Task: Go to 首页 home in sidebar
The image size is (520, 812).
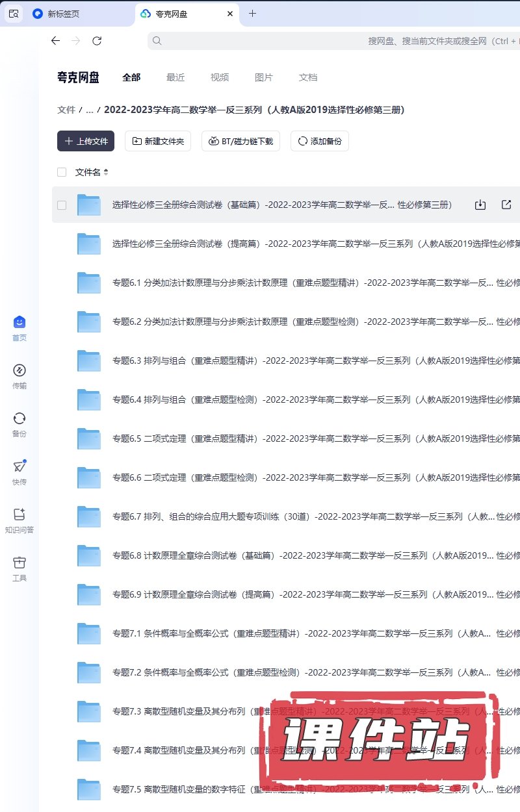Action: [x=19, y=323]
